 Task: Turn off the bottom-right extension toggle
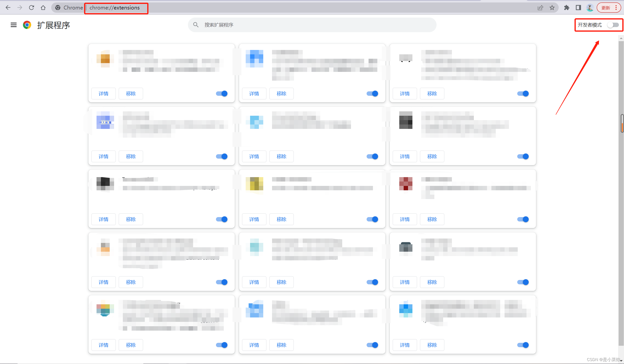pyautogui.click(x=523, y=345)
